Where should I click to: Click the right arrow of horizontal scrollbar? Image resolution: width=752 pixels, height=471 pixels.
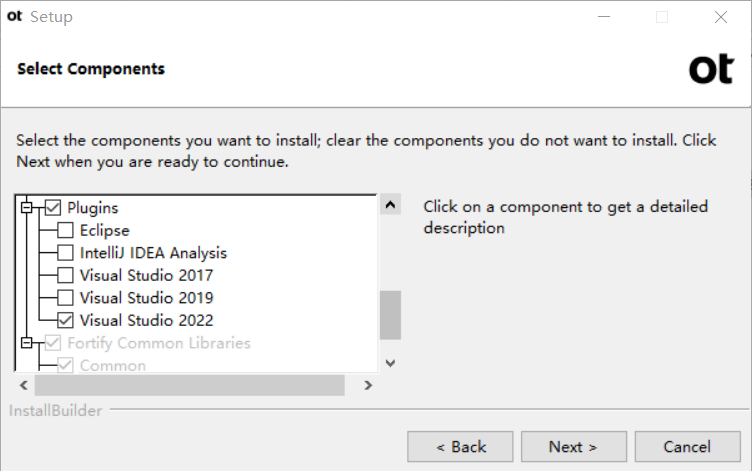click(368, 385)
